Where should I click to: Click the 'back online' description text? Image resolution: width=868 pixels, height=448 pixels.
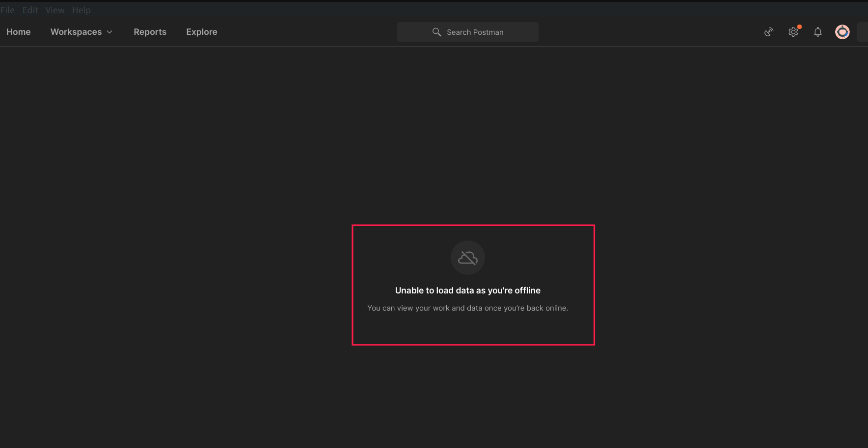click(468, 308)
